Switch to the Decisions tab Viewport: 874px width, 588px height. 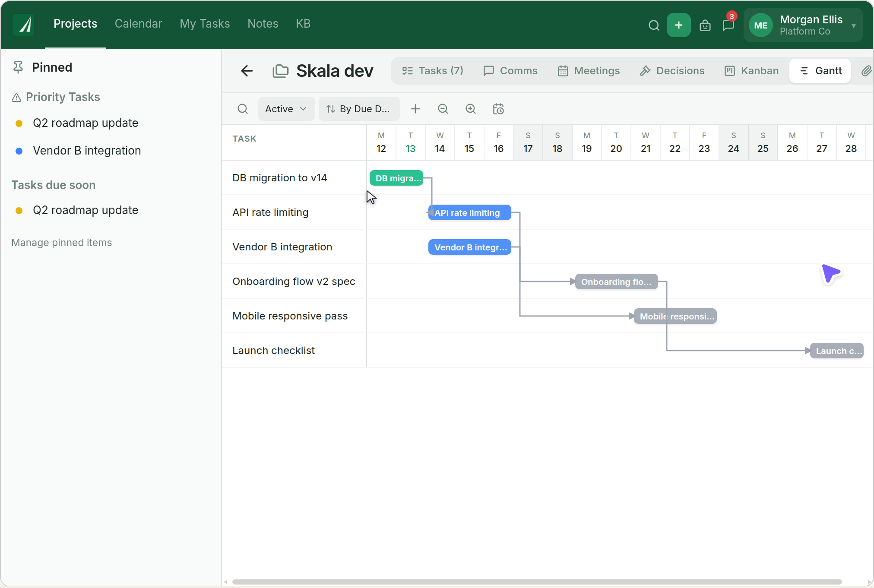pos(672,71)
